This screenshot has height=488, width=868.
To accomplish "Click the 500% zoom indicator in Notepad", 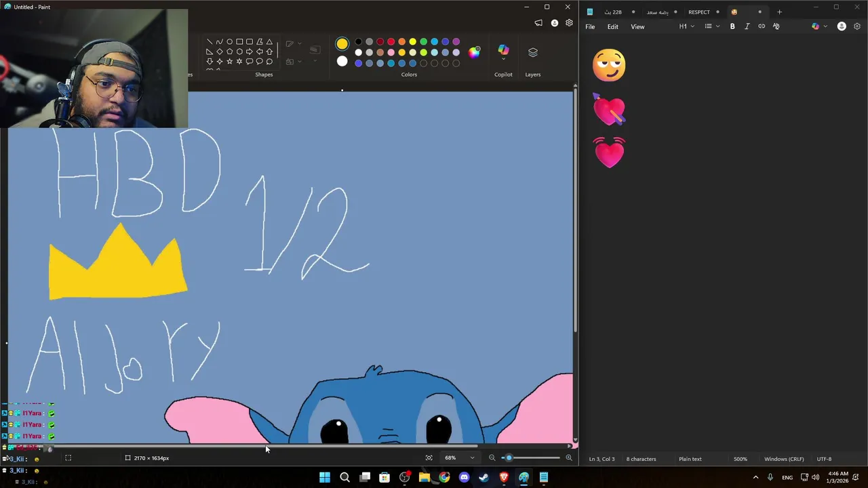I will click(x=741, y=459).
